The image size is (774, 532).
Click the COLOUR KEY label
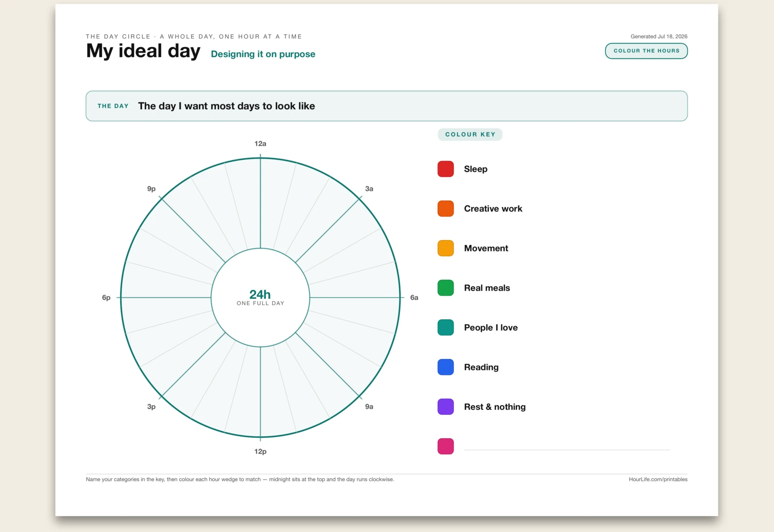pyautogui.click(x=470, y=134)
